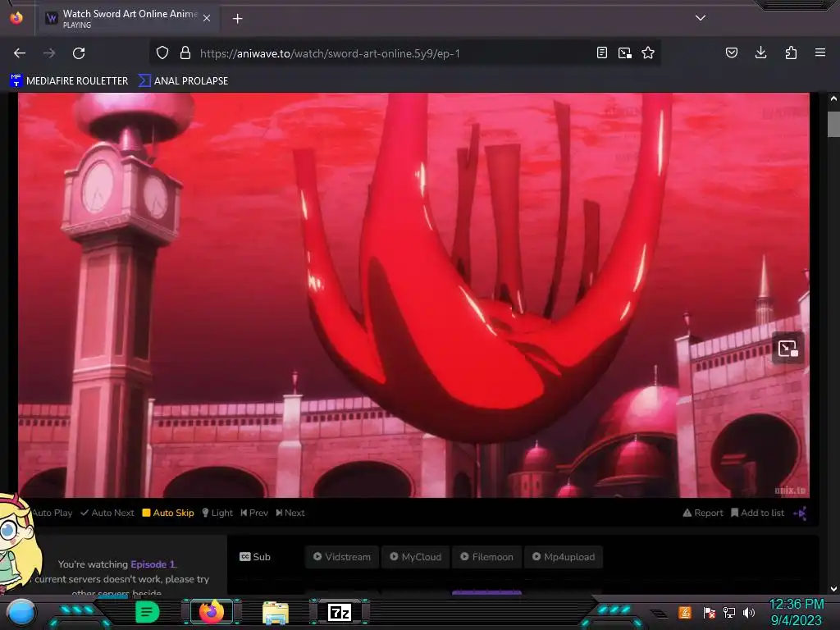View site security info via padlock
Image resolution: width=840 pixels, height=630 pixels.
coord(185,53)
